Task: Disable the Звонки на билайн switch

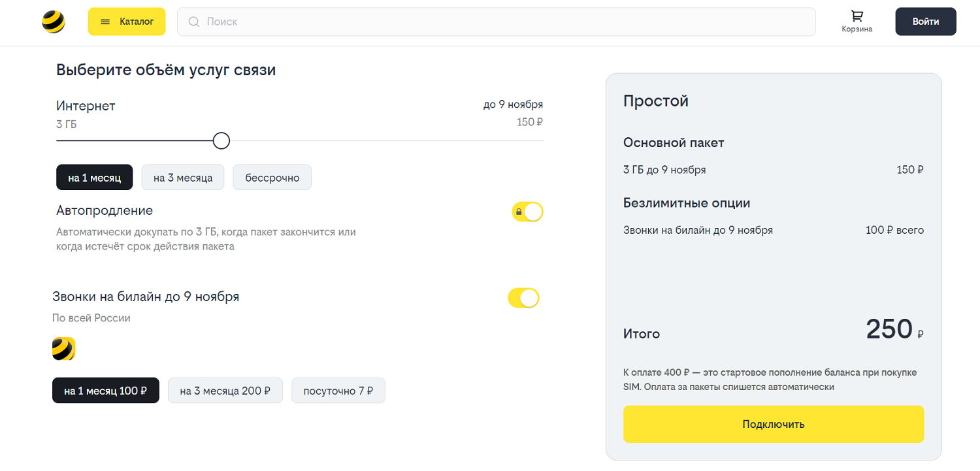Action: coord(523,298)
